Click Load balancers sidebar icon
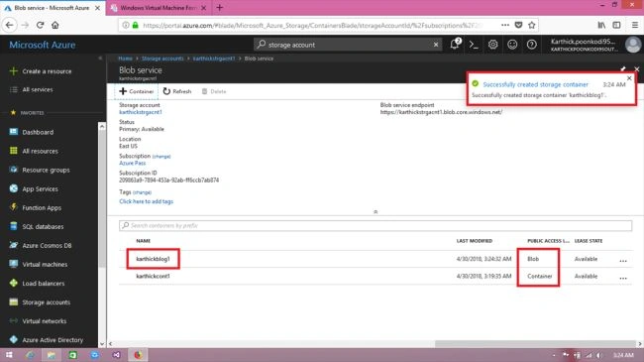Image resolution: width=644 pixels, height=362 pixels. tap(14, 283)
